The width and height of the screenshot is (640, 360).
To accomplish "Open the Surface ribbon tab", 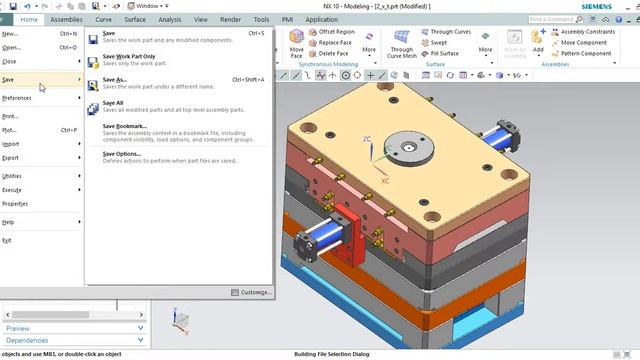I will tap(135, 20).
